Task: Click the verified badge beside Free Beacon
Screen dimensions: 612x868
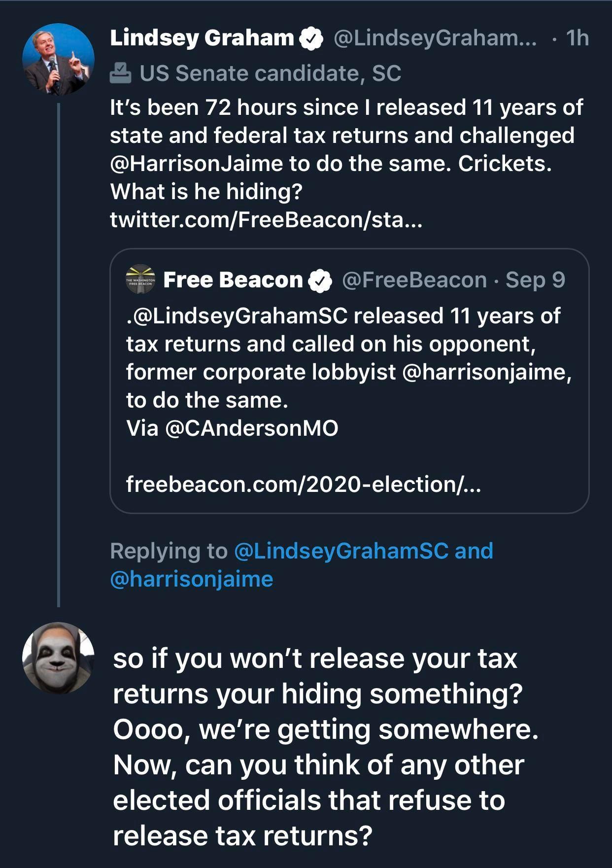Action: click(320, 281)
